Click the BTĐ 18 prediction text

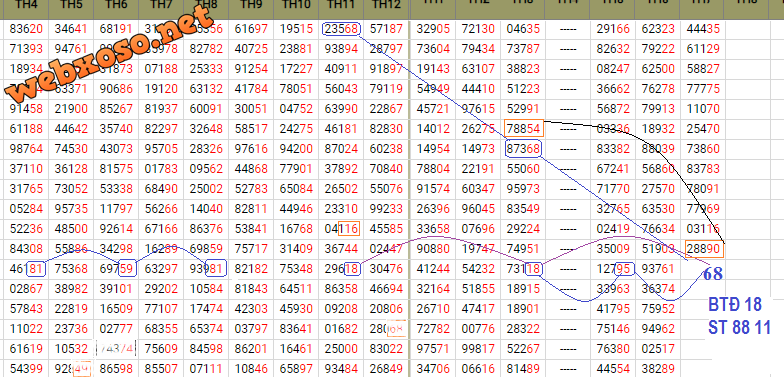click(734, 304)
